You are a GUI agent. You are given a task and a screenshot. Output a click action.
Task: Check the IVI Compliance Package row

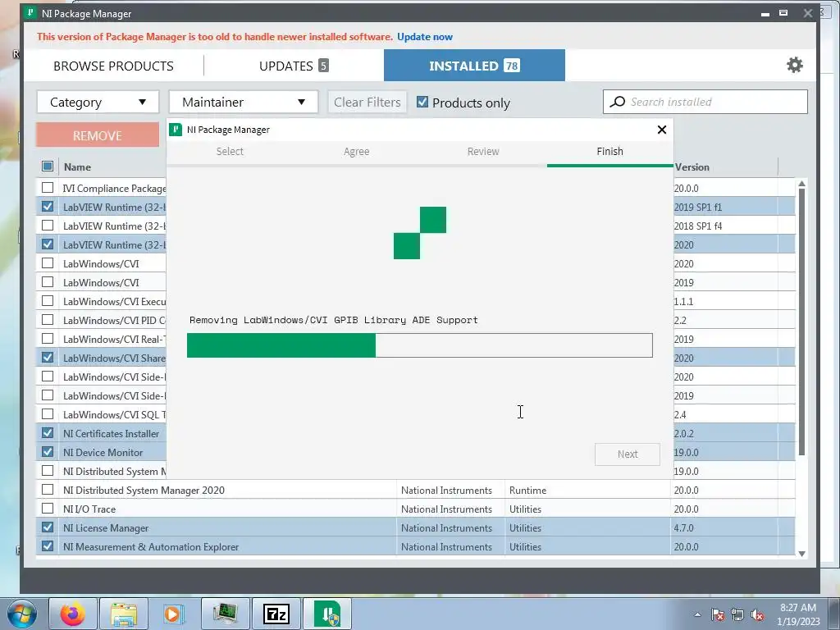click(47, 188)
